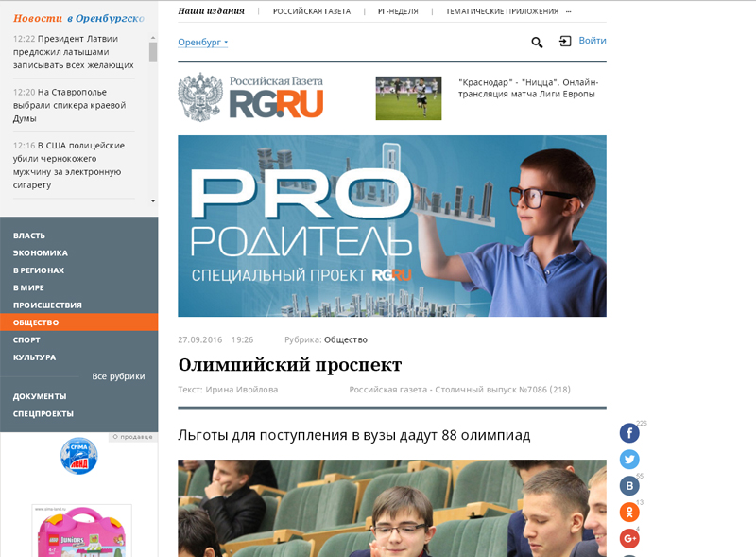Click the subheading about 88 олимпиад
Screen dimensions: 756x557
click(353, 435)
